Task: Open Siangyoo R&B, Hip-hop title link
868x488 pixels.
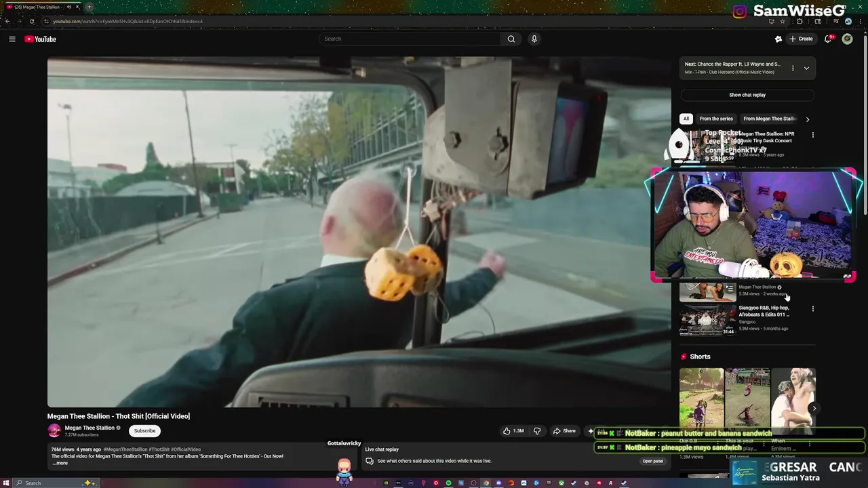Action: point(764,311)
